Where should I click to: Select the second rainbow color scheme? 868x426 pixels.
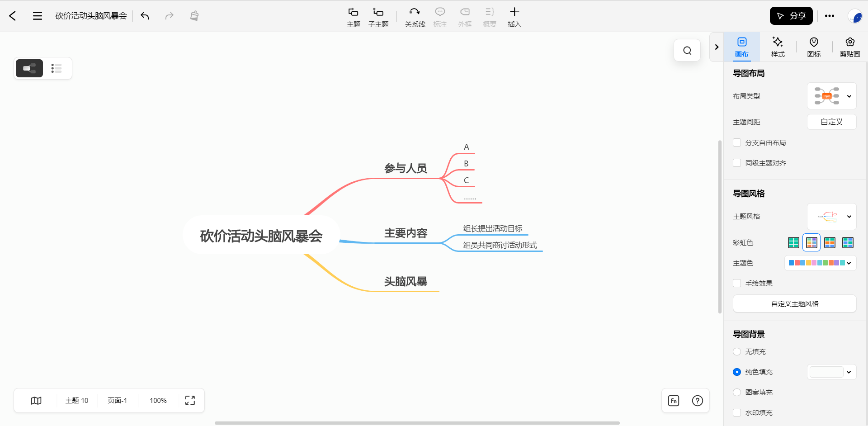pos(811,242)
